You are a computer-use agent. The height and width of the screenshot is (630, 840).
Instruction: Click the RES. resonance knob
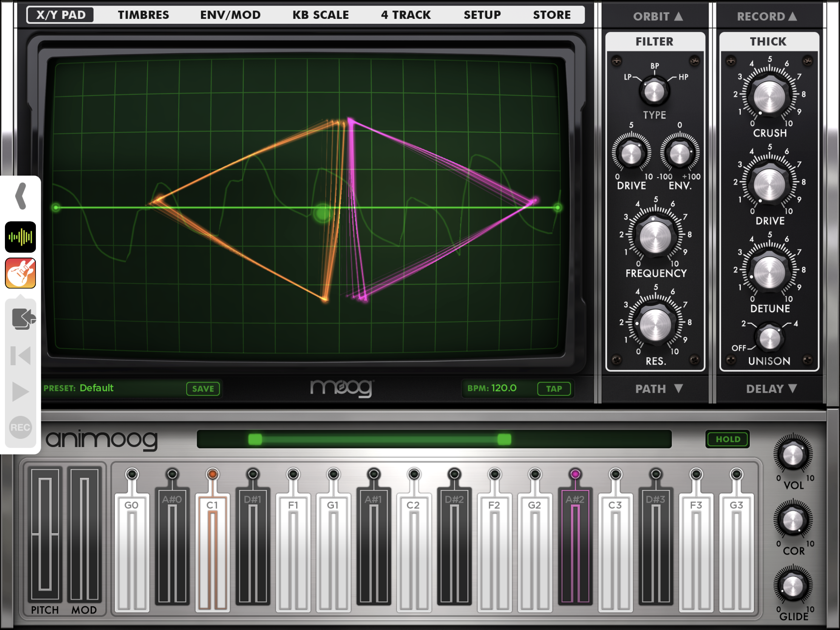pos(655,325)
